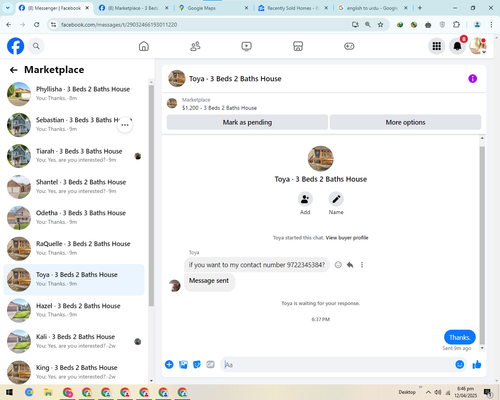Open account profile picture menu
500x400 pixels.
478,46
